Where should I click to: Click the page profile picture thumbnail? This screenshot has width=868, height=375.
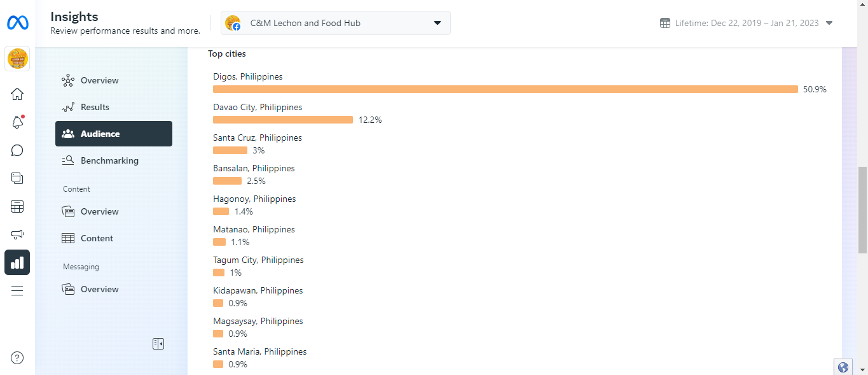tap(17, 59)
